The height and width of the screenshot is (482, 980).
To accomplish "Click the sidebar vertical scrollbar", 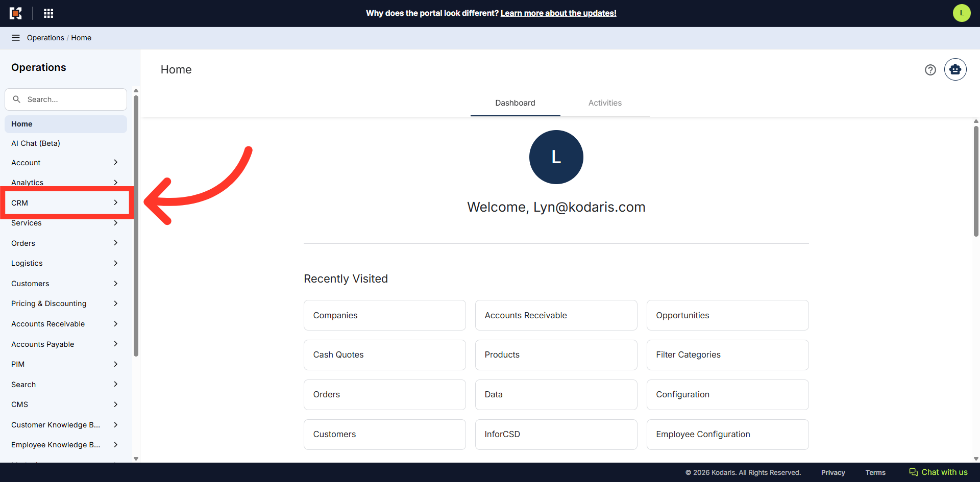I will tap(136, 225).
